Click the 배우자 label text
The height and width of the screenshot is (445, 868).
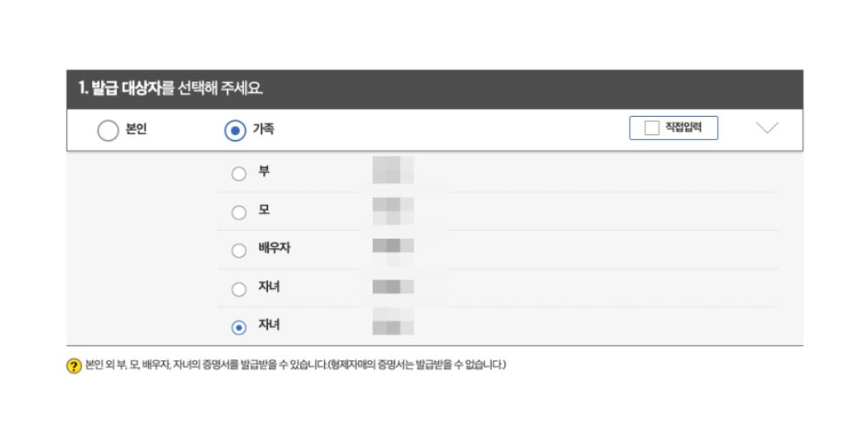point(274,248)
